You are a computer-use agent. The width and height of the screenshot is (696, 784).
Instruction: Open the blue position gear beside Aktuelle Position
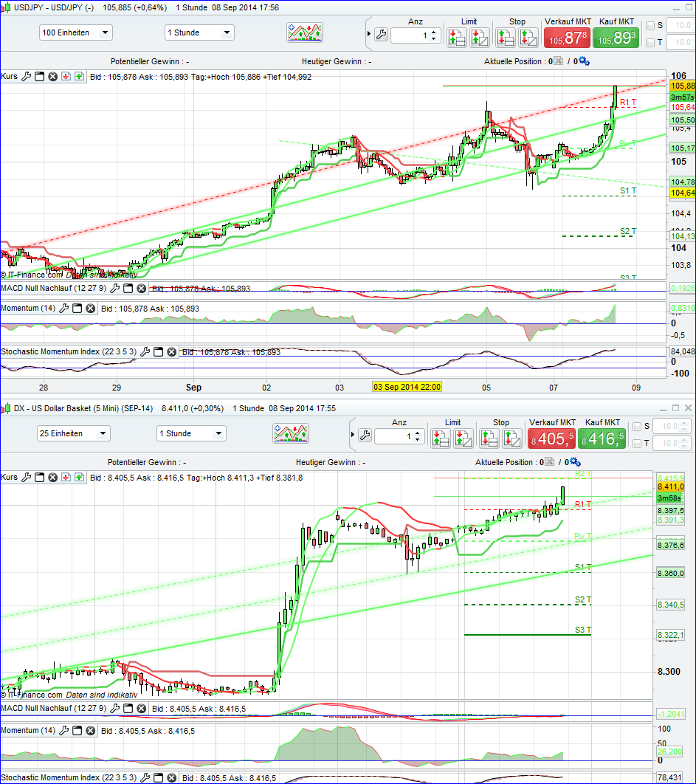tap(581, 61)
